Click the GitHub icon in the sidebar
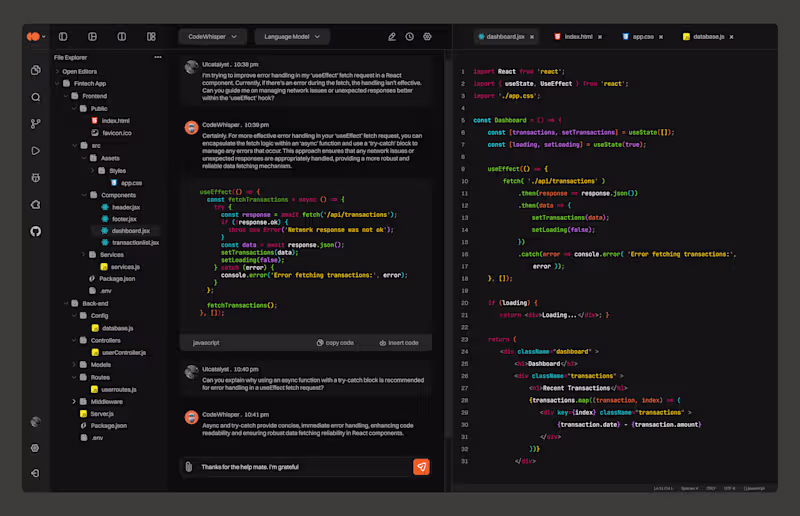The width and height of the screenshot is (800, 516). coord(36,231)
